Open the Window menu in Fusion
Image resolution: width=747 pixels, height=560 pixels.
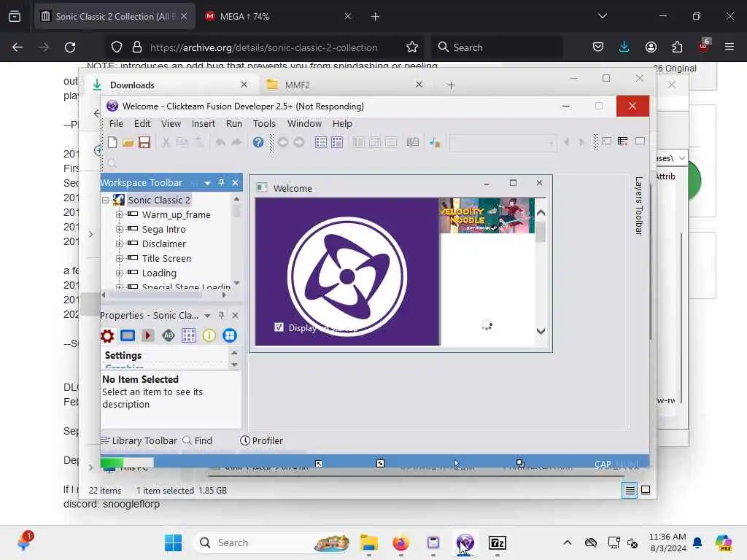pyautogui.click(x=304, y=123)
